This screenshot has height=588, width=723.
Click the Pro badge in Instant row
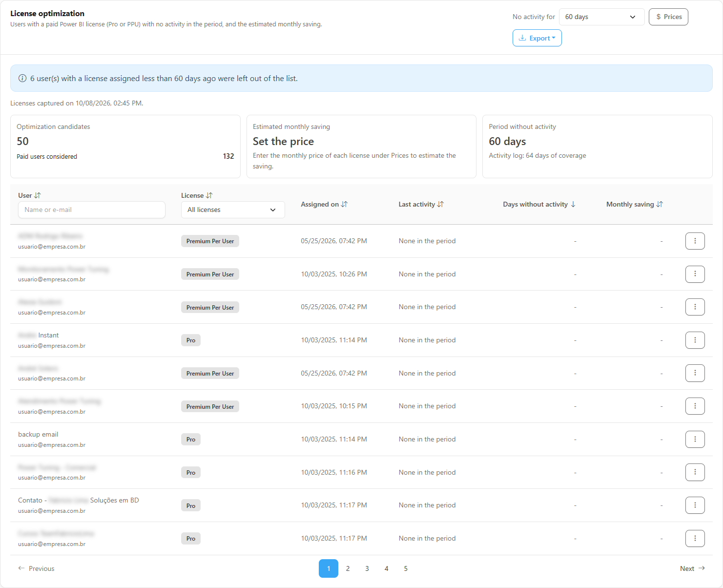coord(191,340)
